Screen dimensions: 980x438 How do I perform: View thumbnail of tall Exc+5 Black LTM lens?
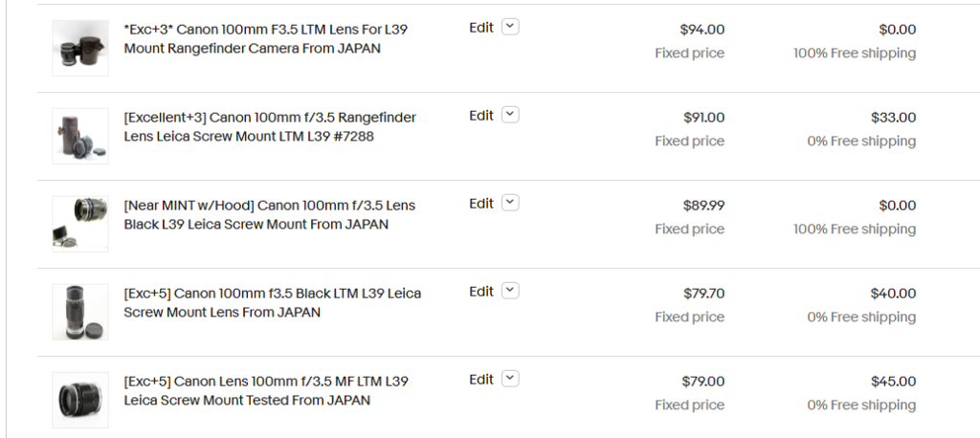[x=80, y=313]
